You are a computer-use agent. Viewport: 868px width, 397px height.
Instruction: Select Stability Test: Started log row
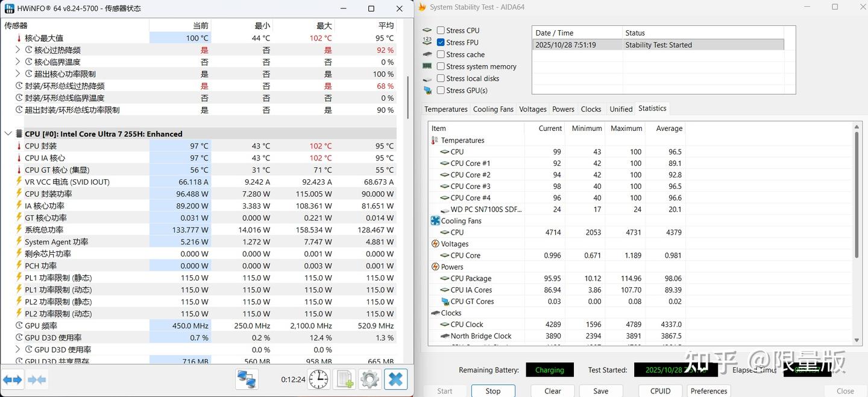658,45
